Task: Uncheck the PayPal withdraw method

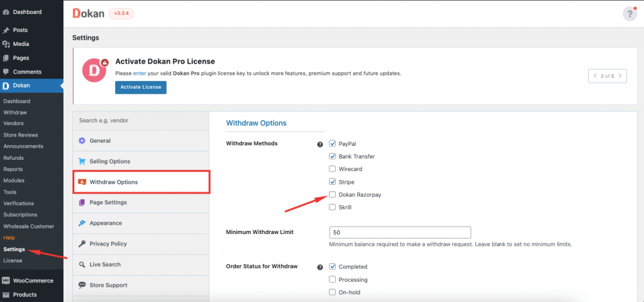Action: tap(332, 143)
